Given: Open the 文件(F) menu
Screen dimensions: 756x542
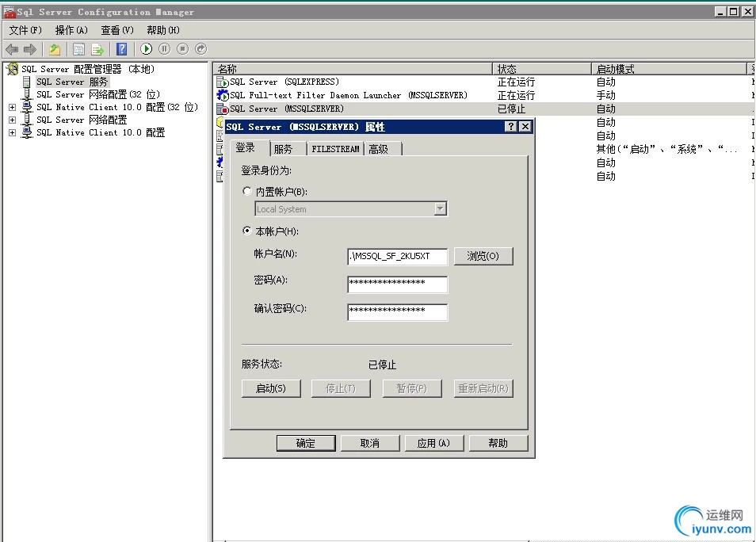Looking at the screenshot, I should [x=25, y=30].
